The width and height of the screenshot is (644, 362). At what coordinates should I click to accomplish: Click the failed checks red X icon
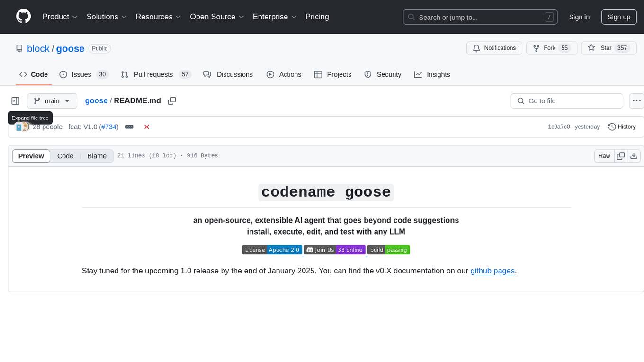click(x=147, y=127)
